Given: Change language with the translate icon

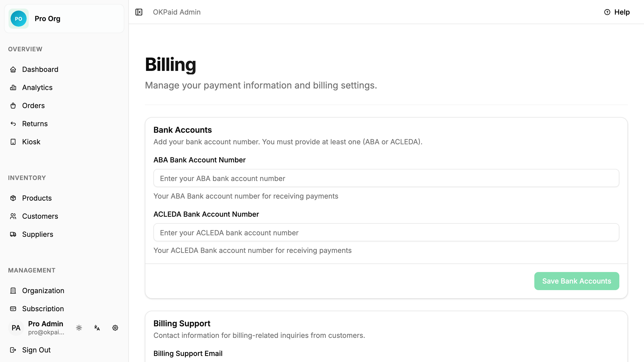Looking at the screenshot, I should pos(97,328).
